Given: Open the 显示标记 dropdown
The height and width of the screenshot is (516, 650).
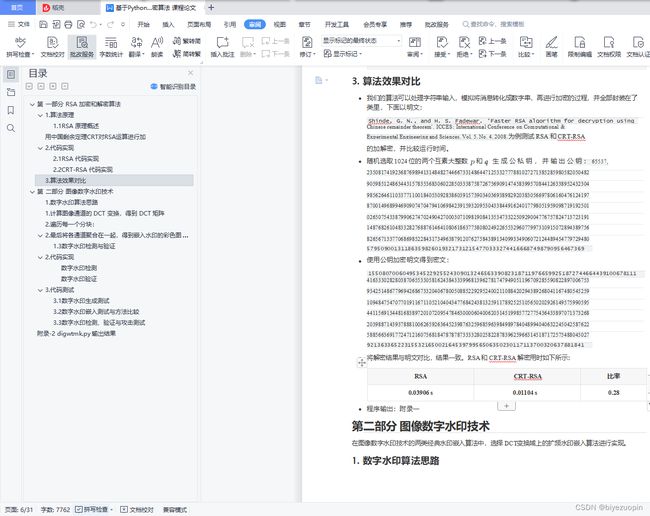Looking at the screenshot, I should [x=343, y=54].
